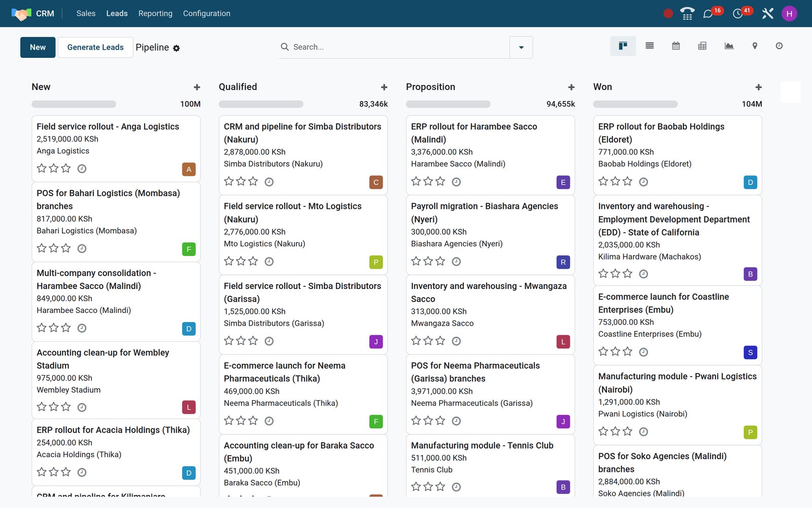Click the New button
Image resolution: width=812 pixels, height=508 pixels.
pyautogui.click(x=38, y=47)
